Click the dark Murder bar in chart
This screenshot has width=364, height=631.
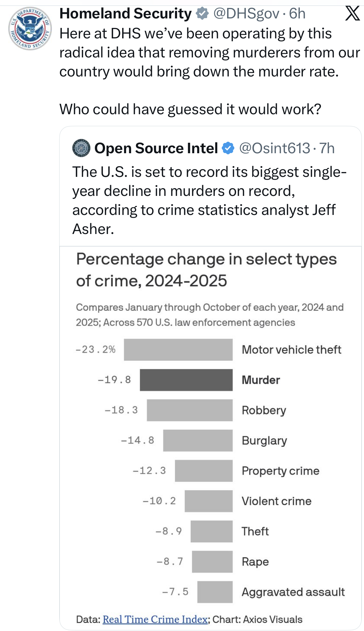point(186,380)
